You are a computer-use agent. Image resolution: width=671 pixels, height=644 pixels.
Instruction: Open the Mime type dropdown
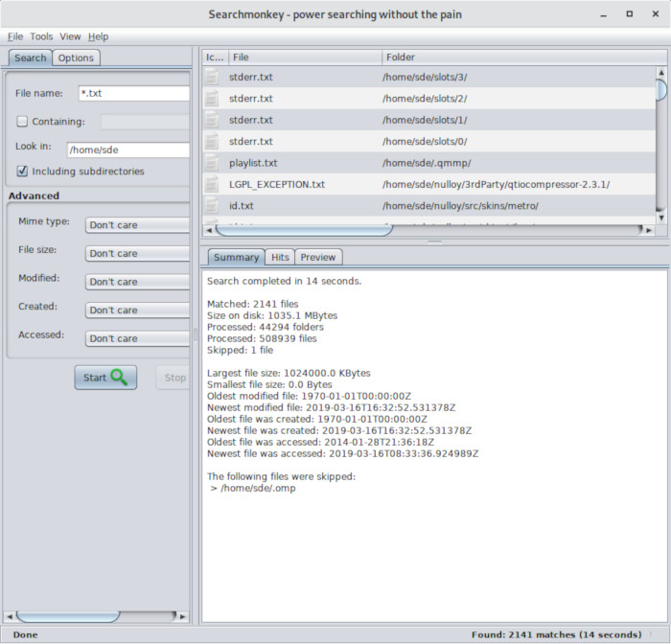tap(137, 225)
